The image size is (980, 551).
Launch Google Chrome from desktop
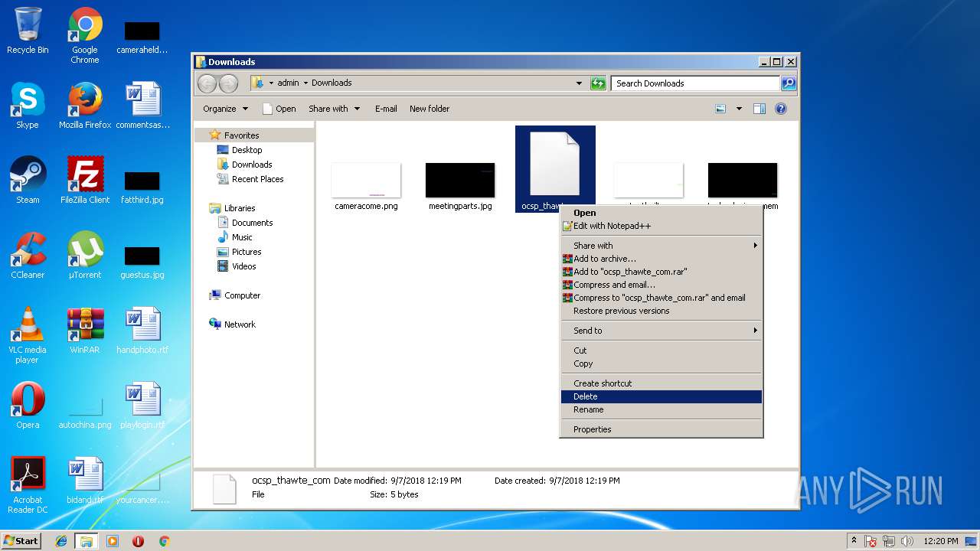[x=85, y=35]
